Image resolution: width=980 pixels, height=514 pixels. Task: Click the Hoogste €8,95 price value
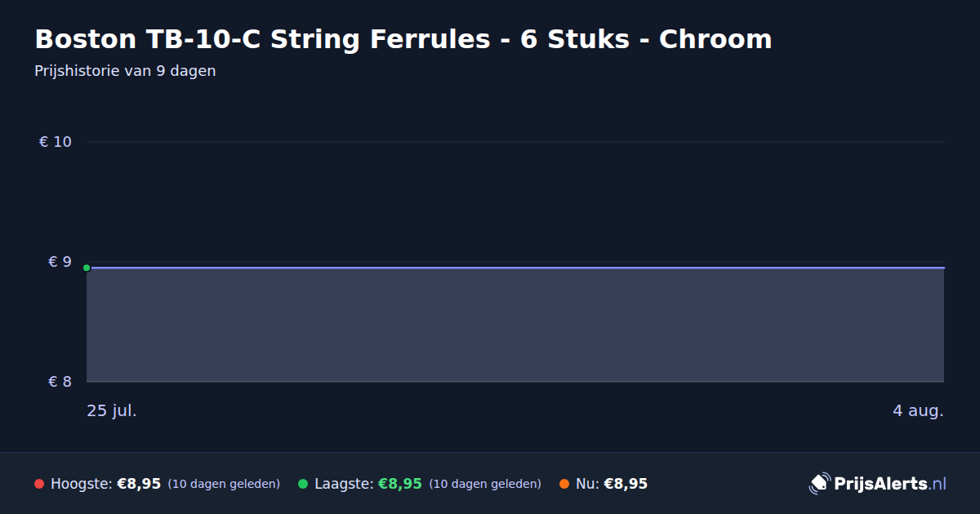pyautogui.click(x=139, y=484)
